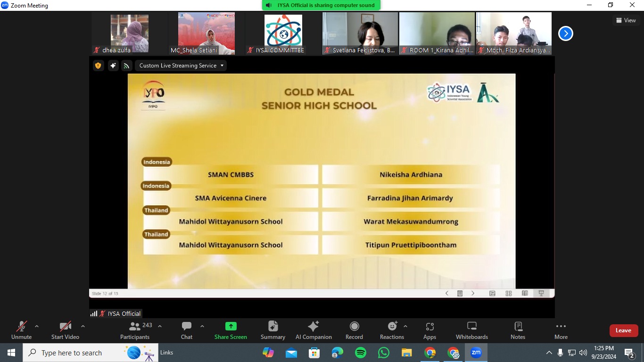Click the meeting Summary icon
The width and height of the screenshot is (644, 362).
click(273, 330)
